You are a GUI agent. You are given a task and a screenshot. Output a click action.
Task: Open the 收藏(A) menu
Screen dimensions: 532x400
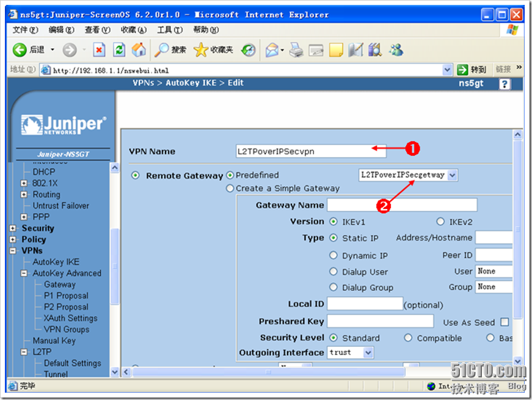[x=134, y=30]
